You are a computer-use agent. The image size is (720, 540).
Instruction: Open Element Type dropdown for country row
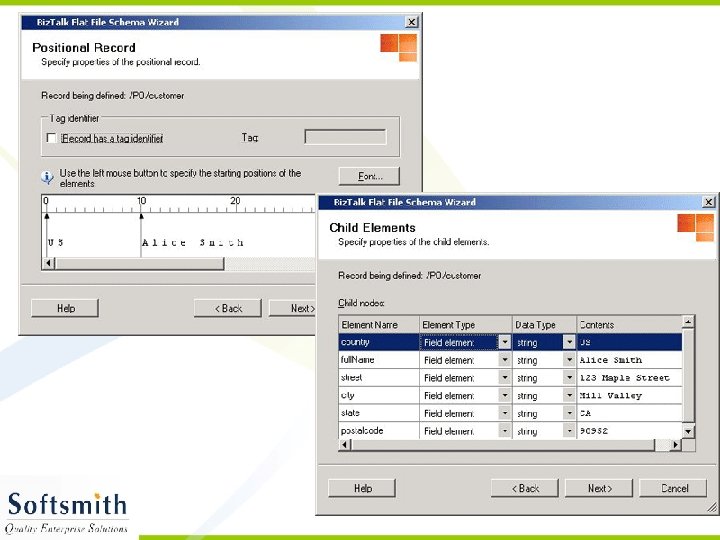(x=505, y=342)
